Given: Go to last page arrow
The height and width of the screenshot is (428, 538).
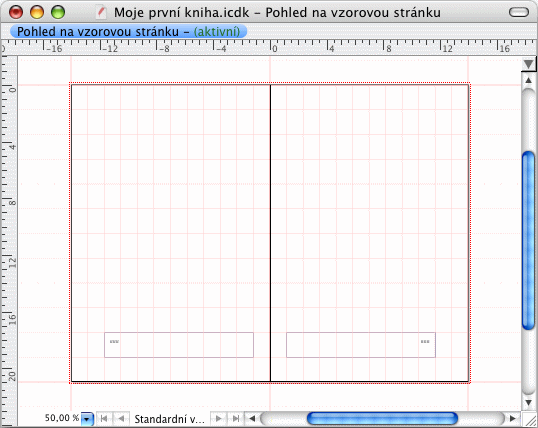Looking at the screenshot, I should [236, 419].
